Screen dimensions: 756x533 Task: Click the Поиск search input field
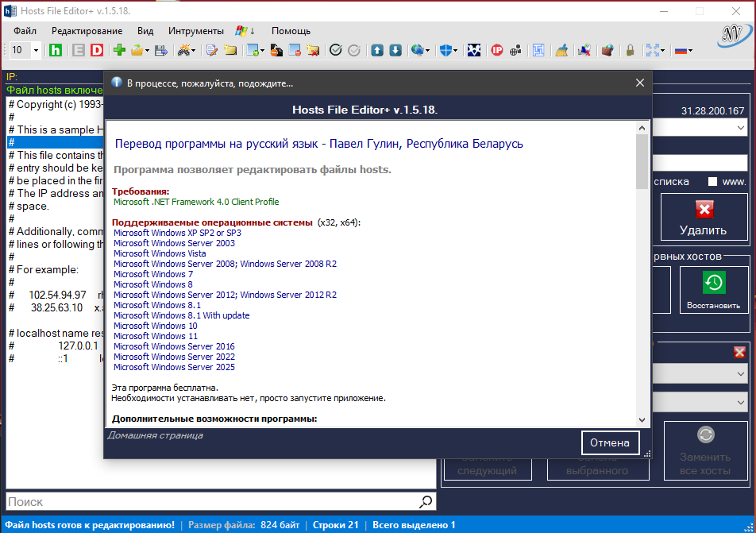pos(211,502)
